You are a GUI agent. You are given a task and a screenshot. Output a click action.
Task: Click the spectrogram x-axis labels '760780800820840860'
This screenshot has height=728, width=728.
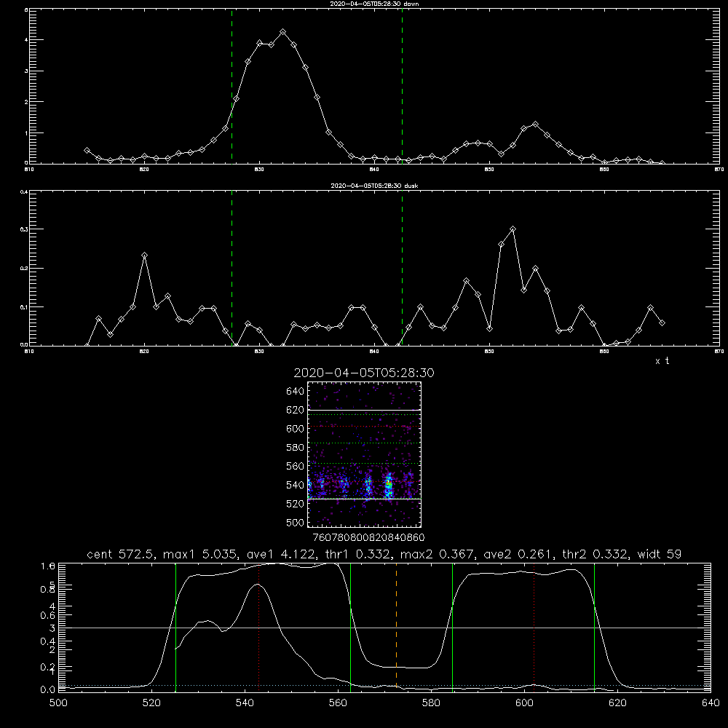pyautogui.click(x=368, y=537)
